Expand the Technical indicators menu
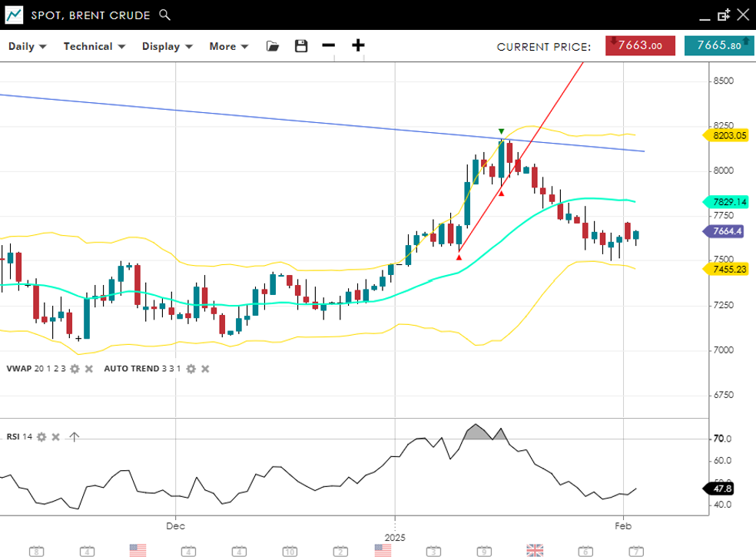The image size is (756, 560). pos(93,46)
